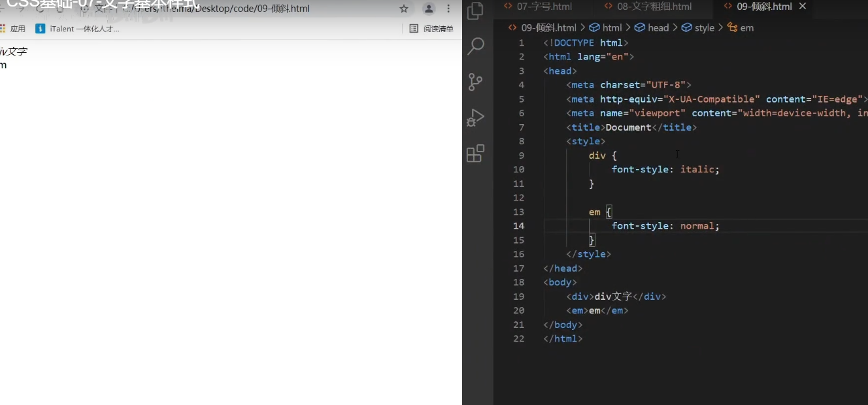Viewport: 868px width, 405px height.
Task: Switch to the 07-字号.html tab
Action: pyautogui.click(x=539, y=7)
